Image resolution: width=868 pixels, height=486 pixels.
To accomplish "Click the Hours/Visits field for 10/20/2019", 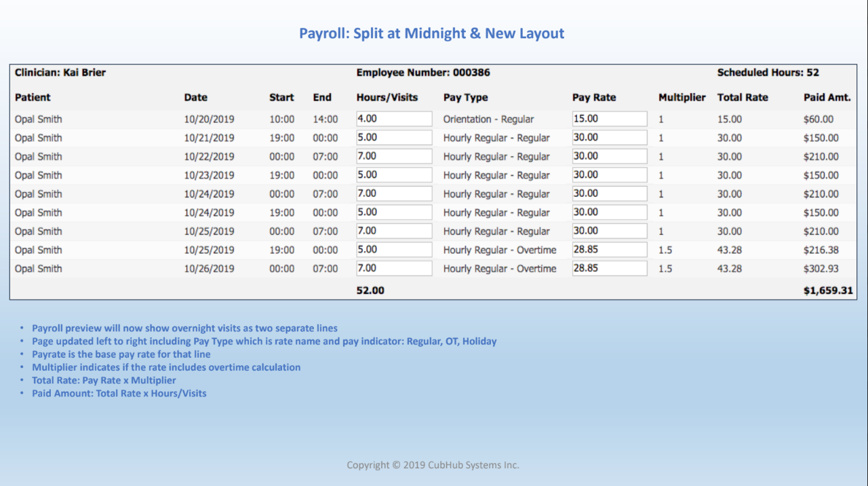I will [394, 119].
